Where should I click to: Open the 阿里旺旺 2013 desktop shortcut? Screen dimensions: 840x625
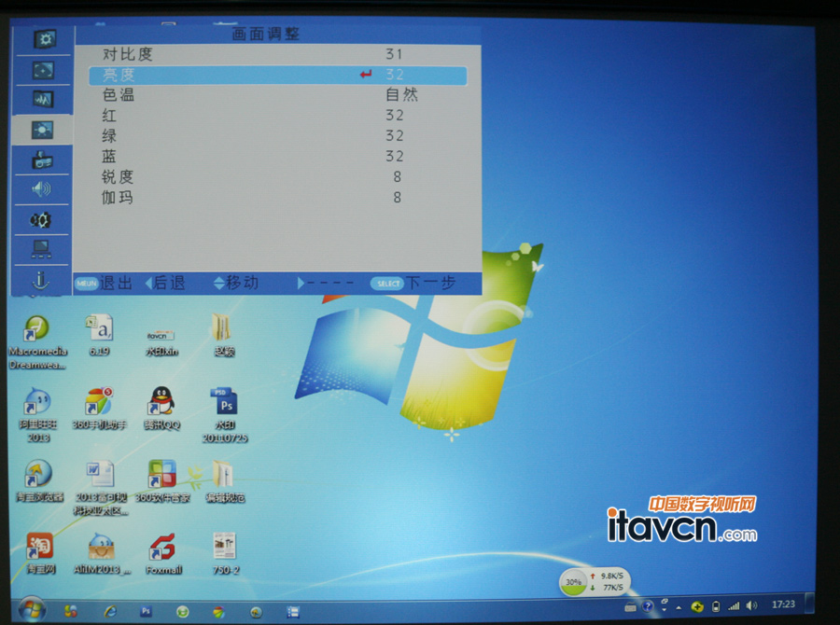[x=37, y=416]
